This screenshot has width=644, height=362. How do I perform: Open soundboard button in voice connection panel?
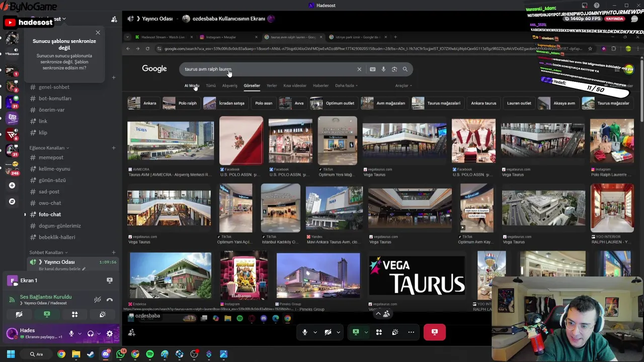(x=102, y=314)
